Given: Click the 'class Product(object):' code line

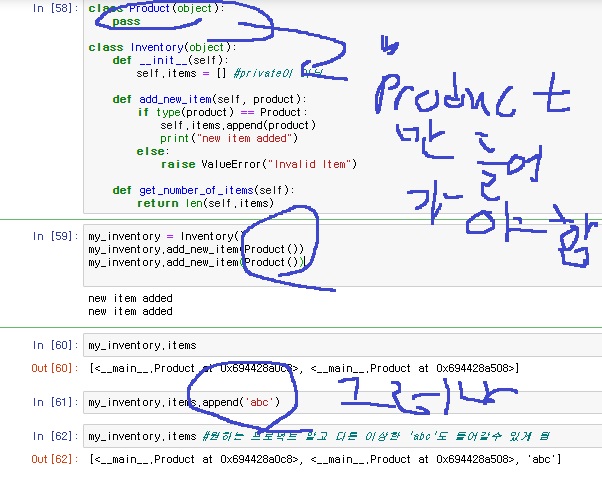Looking at the screenshot, I should [156, 8].
